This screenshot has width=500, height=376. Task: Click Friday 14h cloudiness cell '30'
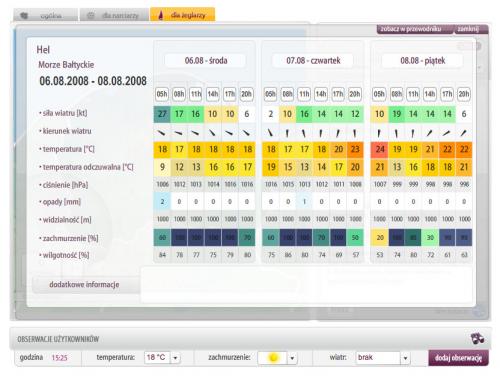430,238
